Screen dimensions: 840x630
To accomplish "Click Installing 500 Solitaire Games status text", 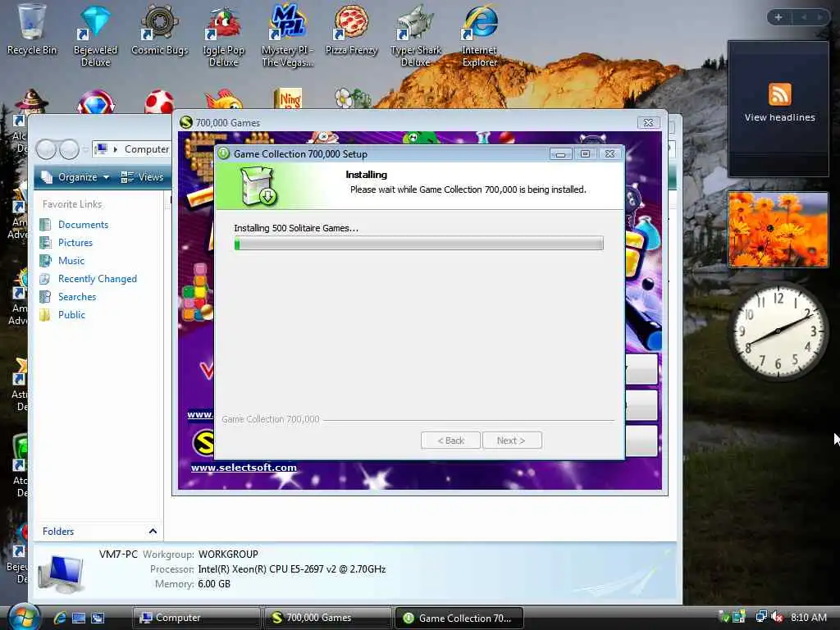I will [295, 228].
